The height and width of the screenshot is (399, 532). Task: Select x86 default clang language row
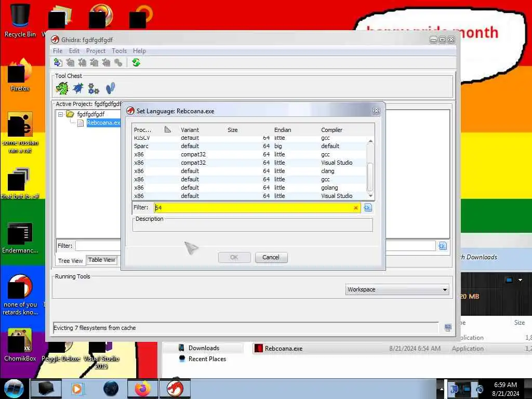tap(249, 171)
